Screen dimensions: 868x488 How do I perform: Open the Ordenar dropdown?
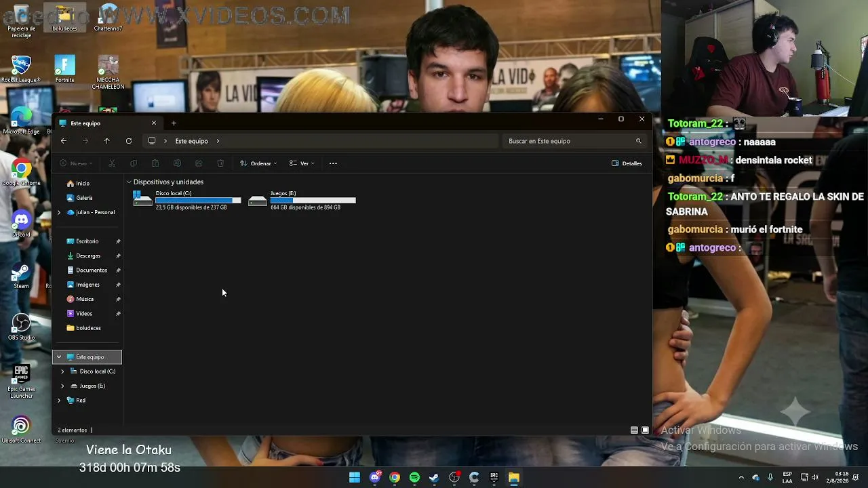coord(258,163)
